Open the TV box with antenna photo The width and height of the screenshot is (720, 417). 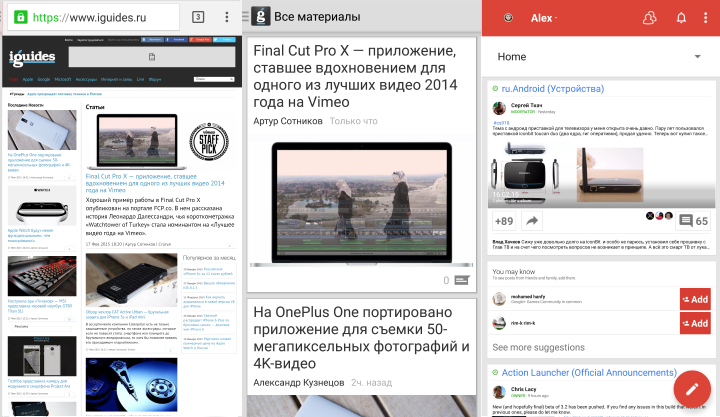tap(610, 175)
